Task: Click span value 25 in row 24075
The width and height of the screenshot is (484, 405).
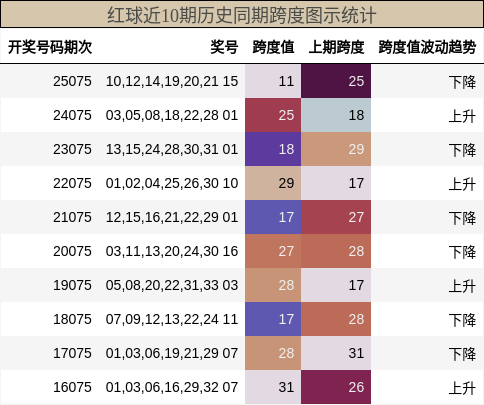Action: point(273,115)
